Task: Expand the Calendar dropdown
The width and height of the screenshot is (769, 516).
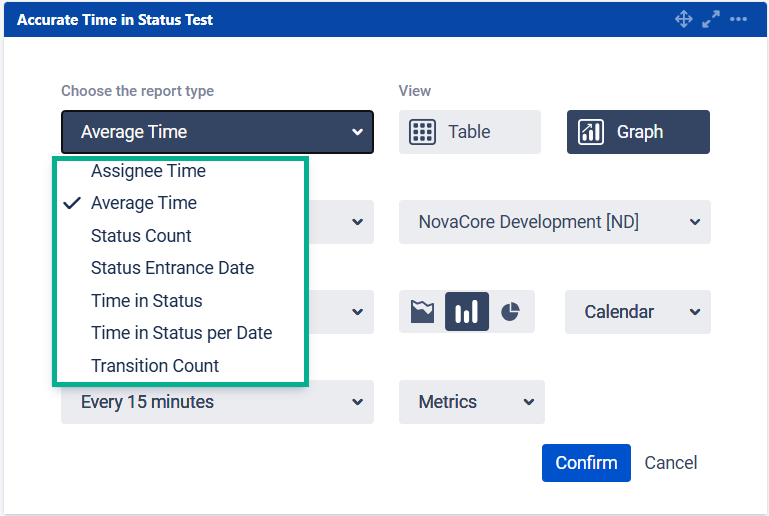Action: click(637, 312)
